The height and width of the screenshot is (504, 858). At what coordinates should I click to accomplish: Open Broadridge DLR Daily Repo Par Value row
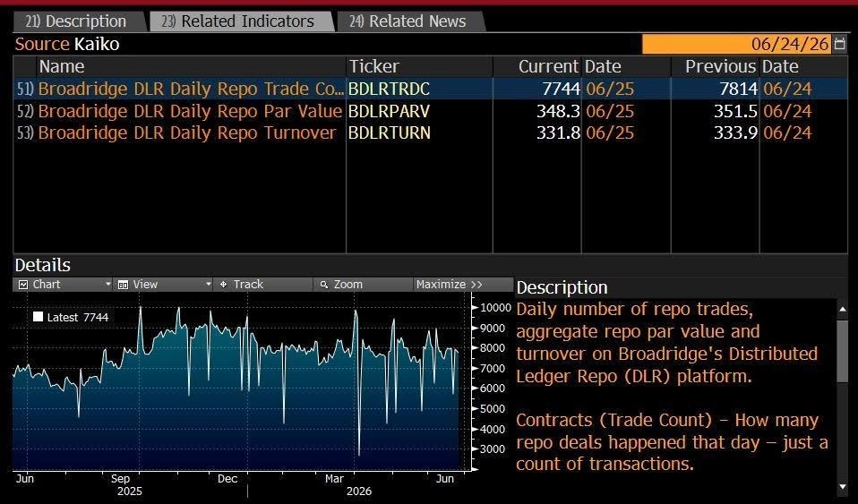click(430, 111)
